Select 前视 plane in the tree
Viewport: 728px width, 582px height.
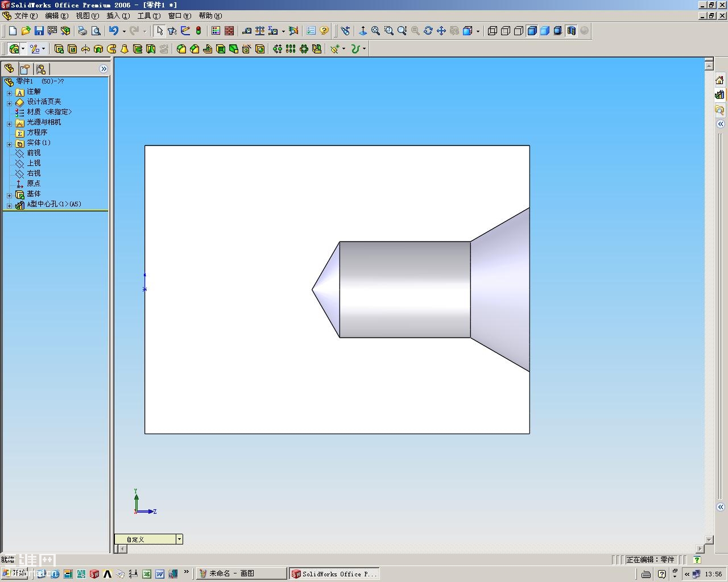(x=34, y=153)
